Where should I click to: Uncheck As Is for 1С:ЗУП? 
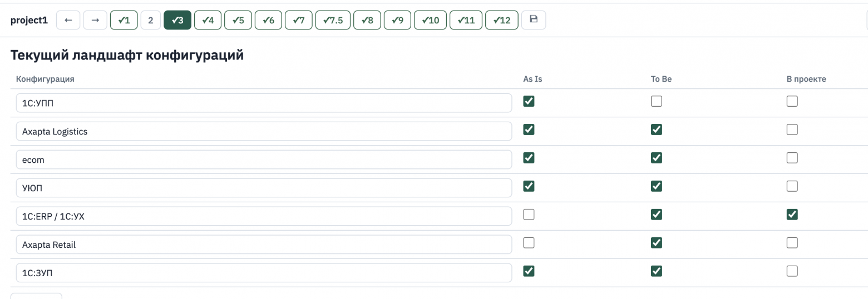coord(529,271)
